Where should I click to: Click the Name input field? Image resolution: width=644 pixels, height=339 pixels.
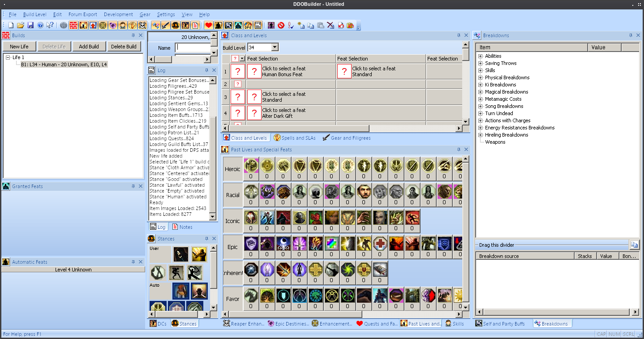(193, 47)
